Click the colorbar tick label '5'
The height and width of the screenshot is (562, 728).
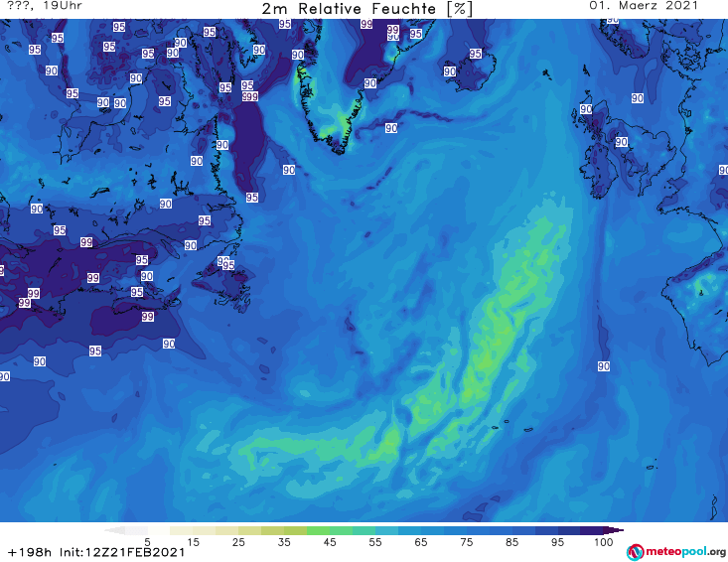pyautogui.click(x=147, y=542)
